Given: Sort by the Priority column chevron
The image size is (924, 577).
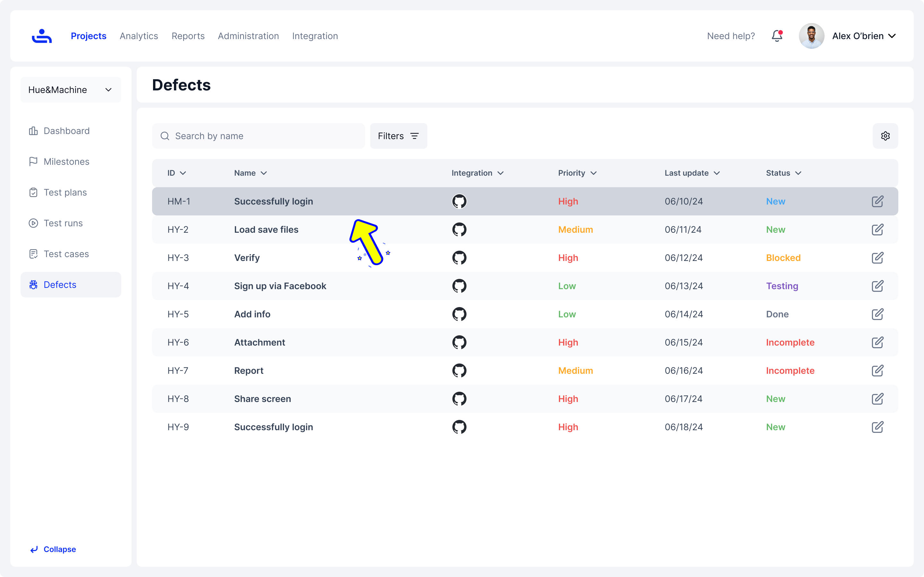Looking at the screenshot, I should (x=593, y=173).
